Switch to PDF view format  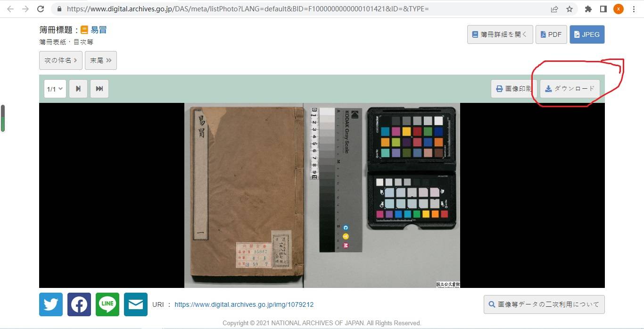coord(551,34)
